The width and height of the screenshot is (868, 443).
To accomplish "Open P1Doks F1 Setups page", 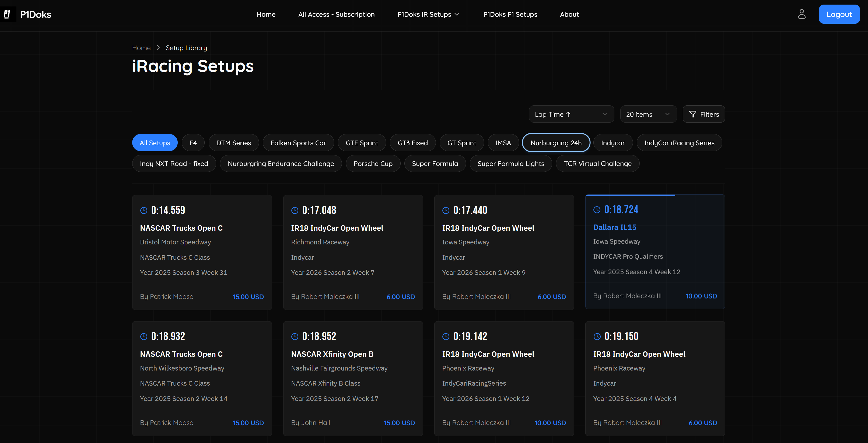I will click(x=510, y=14).
